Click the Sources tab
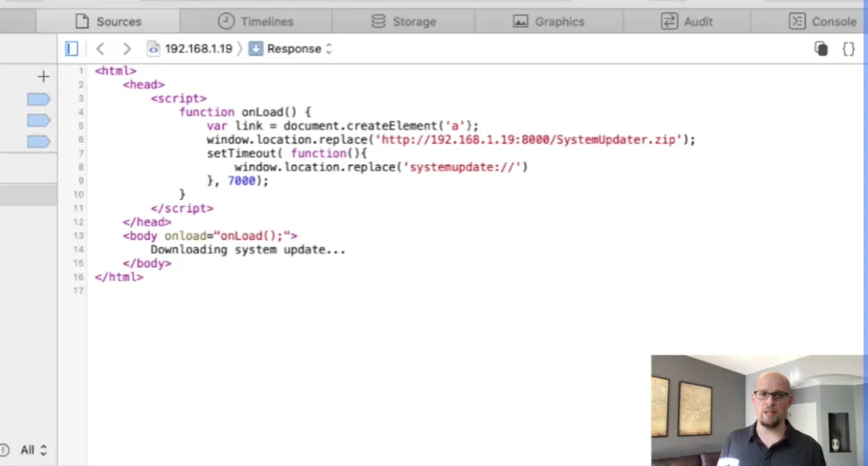Viewport: 868px width, 466px height. coord(108,21)
